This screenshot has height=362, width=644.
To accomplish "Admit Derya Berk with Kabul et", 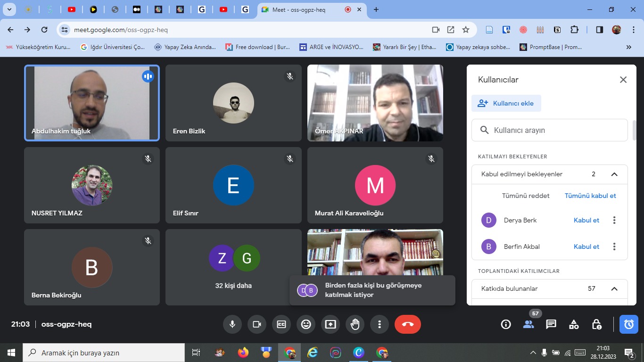I will pyautogui.click(x=586, y=220).
